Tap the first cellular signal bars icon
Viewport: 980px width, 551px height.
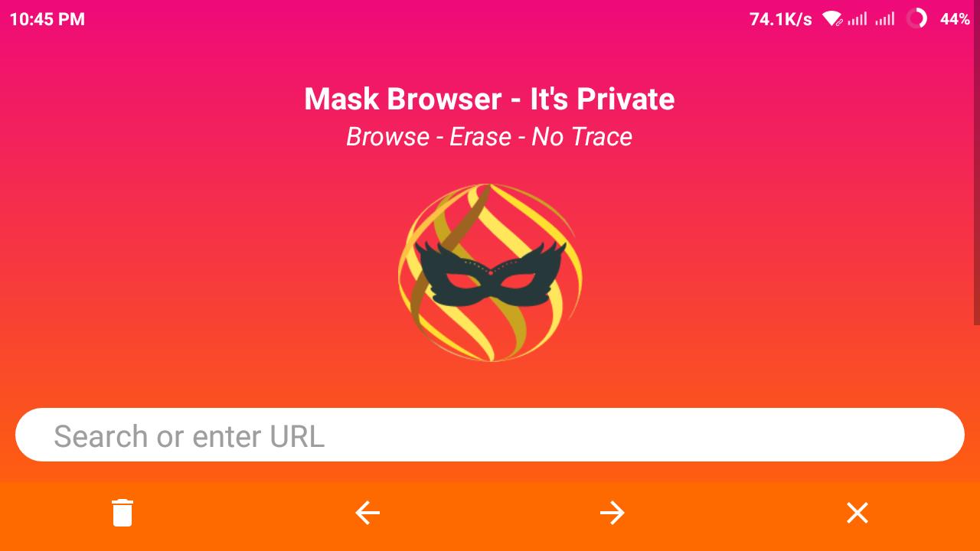pyautogui.click(x=857, y=19)
